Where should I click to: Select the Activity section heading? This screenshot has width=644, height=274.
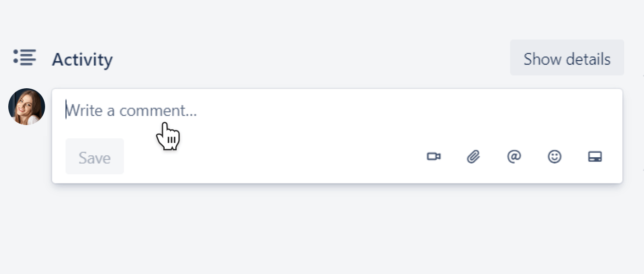click(x=82, y=59)
